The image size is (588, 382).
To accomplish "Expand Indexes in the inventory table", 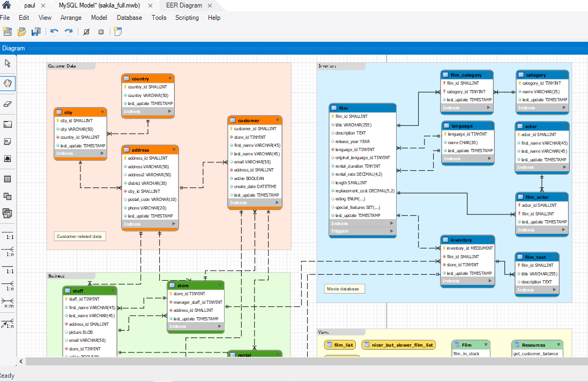I will [x=490, y=281].
